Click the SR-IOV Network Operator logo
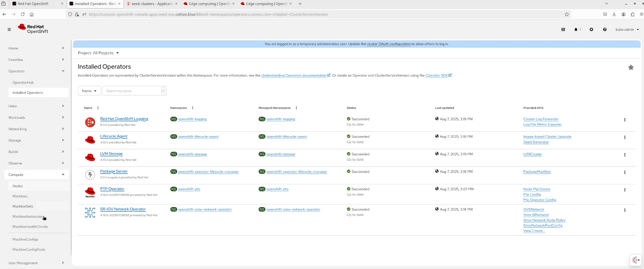 pyautogui.click(x=90, y=212)
